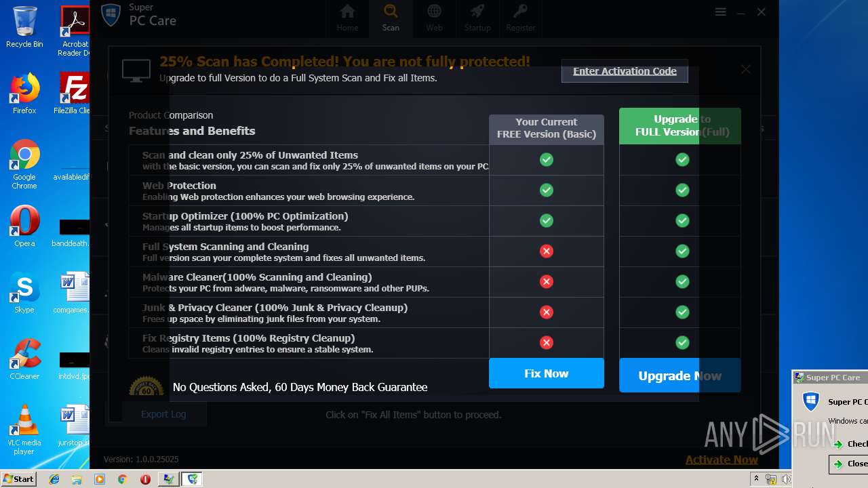Viewport: 868px width, 488px height.
Task: Click the Features and Benefits heading
Action: click(x=192, y=131)
